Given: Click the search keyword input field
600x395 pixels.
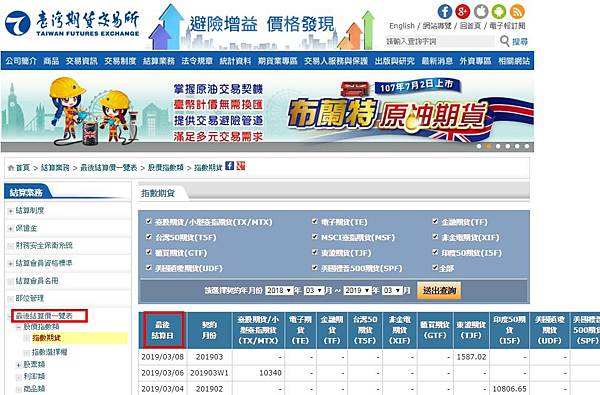Looking at the screenshot, I should coord(439,41).
